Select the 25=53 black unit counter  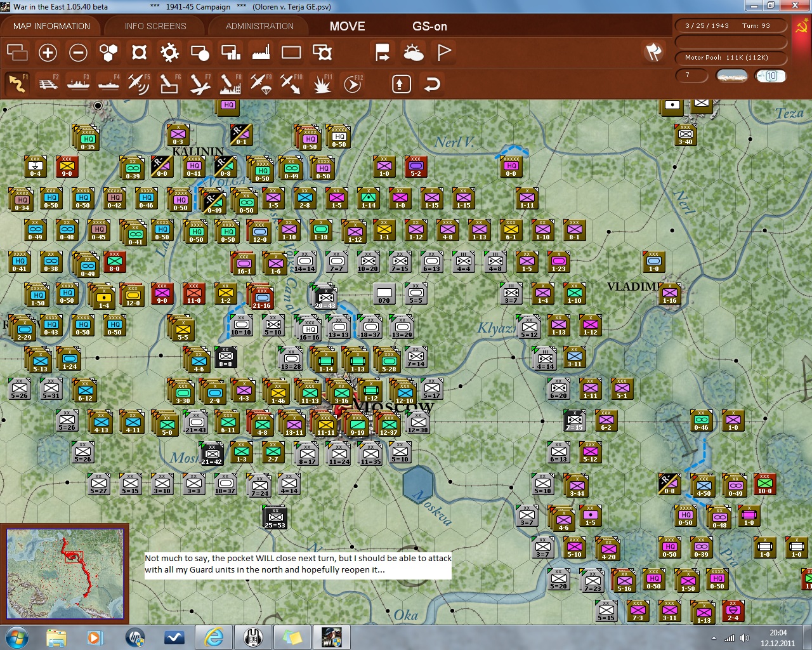pos(275,517)
